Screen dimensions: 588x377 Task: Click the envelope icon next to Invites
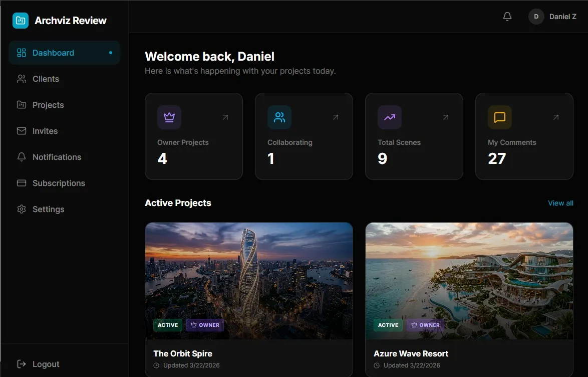coord(21,131)
